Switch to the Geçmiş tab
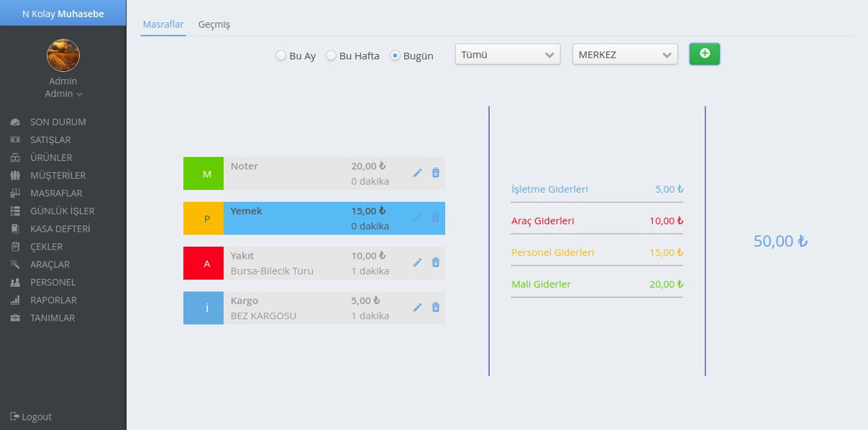Image resolution: width=868 pixels, height=430 pixels. [x=214, y=24]
